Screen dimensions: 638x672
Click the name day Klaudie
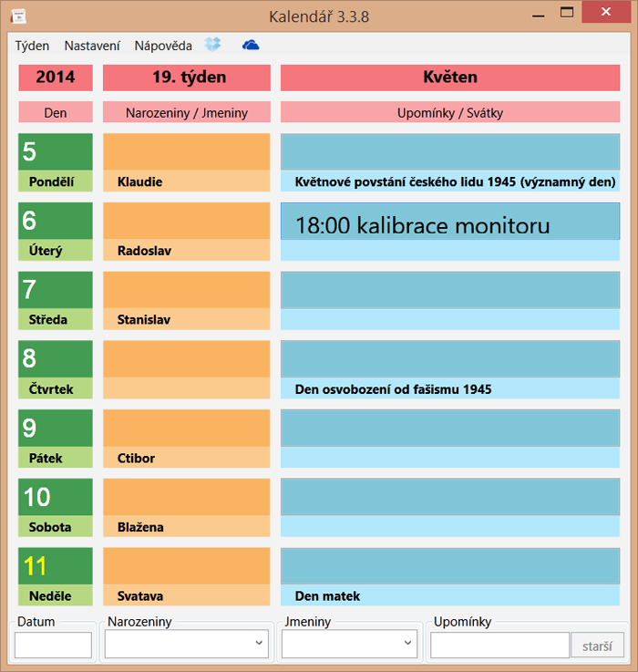(x=139, y=181)
